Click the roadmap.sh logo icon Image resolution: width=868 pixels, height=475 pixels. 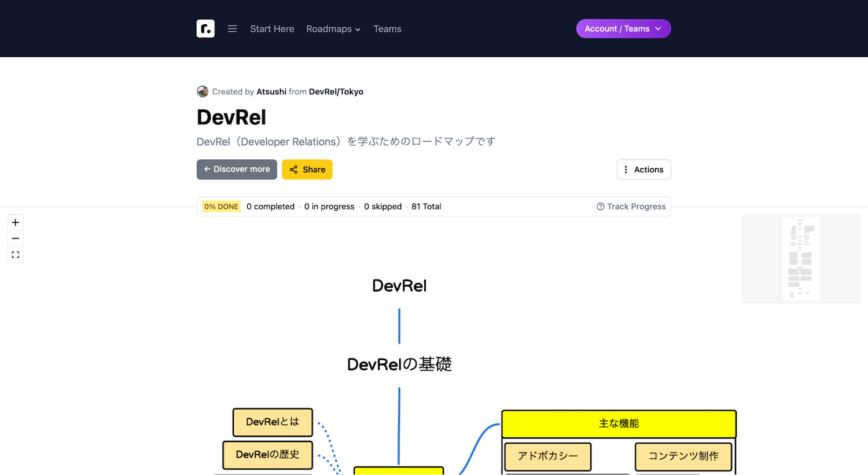205,28
